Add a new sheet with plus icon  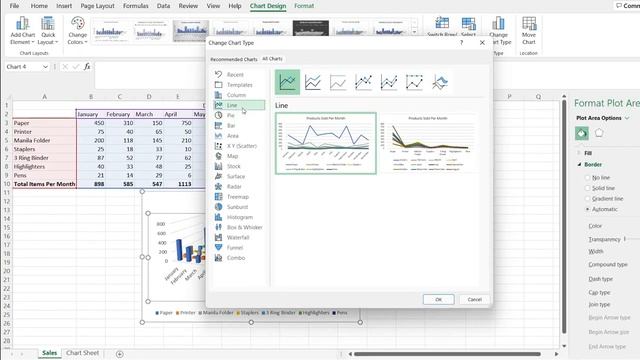(x=120, y=354)
